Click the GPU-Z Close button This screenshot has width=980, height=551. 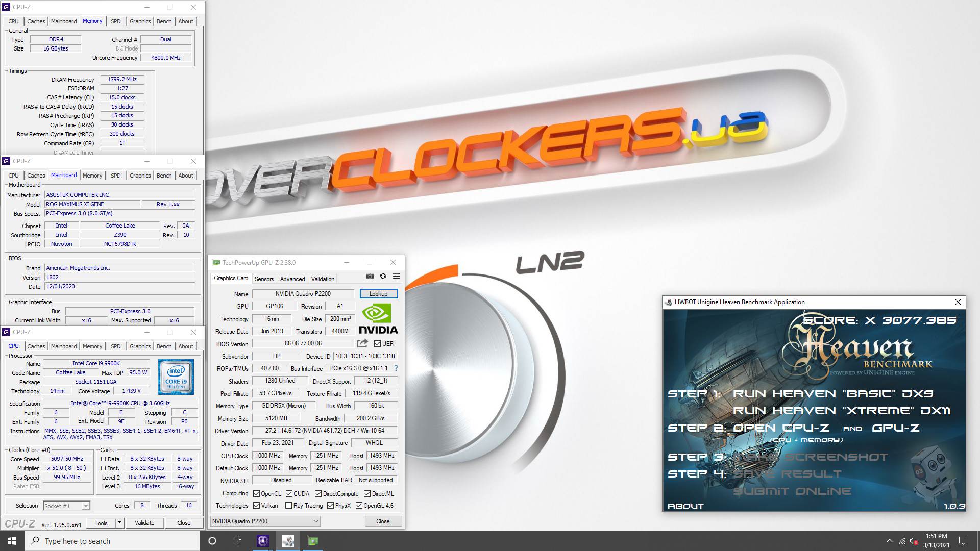[x=383, y=521]
